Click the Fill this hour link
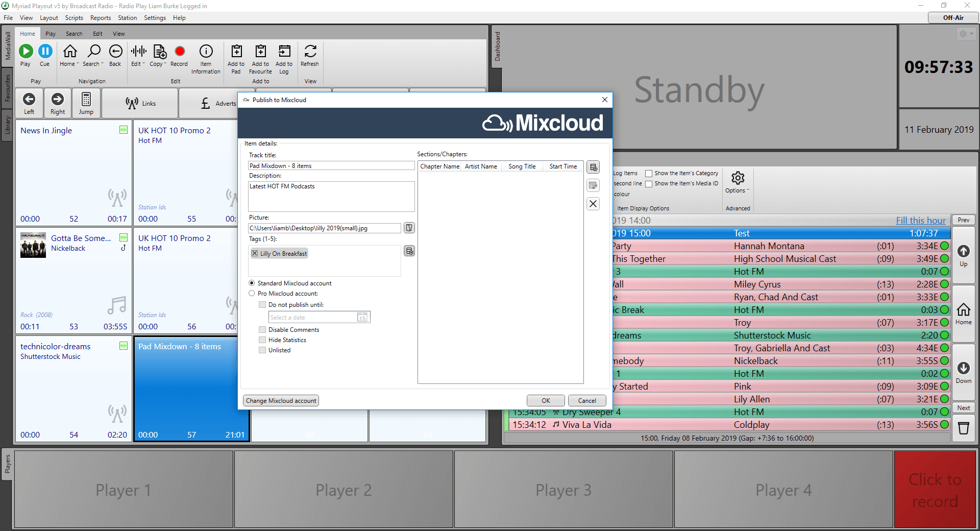This screenshot has height=531, width=980. point(920,220)
